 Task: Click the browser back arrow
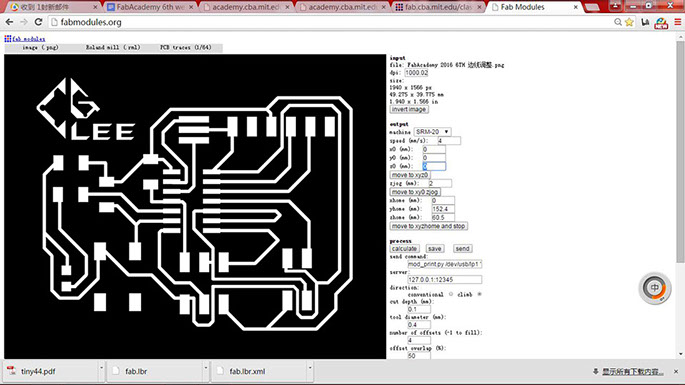(x=9, y=22)
